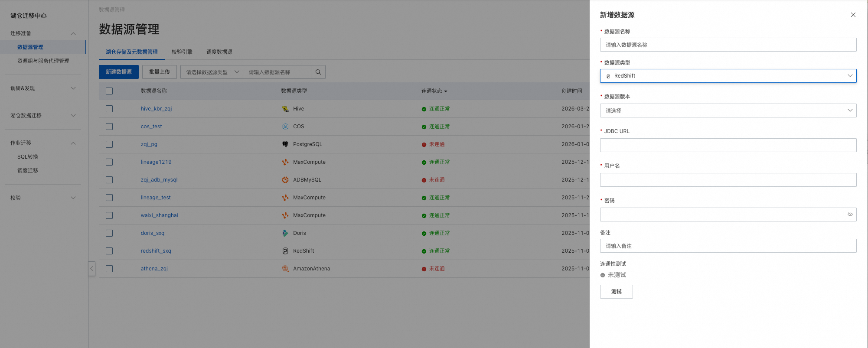Image resolution: width=868 pixels, height=348 pixels.
Task: Open the hive_kbr_zqj data source link
Action: pyautogui.click(x=156, y=109)
